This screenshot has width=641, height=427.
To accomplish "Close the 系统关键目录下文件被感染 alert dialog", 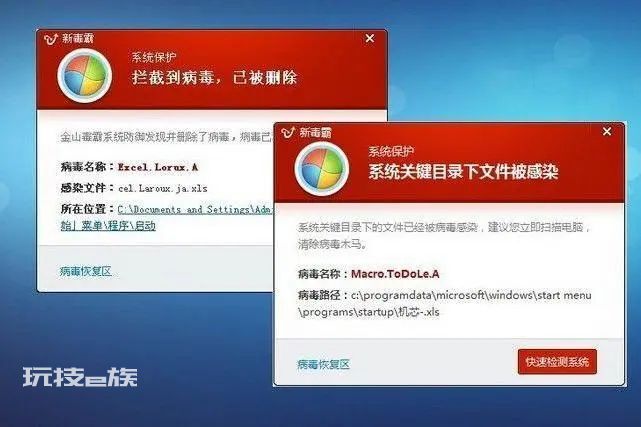I will pos(607,132).
